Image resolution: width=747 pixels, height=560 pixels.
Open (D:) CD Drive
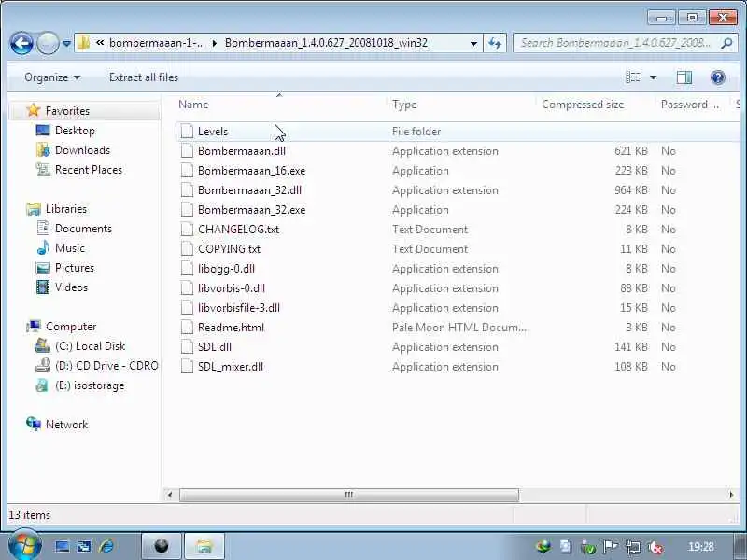point(106,366)
